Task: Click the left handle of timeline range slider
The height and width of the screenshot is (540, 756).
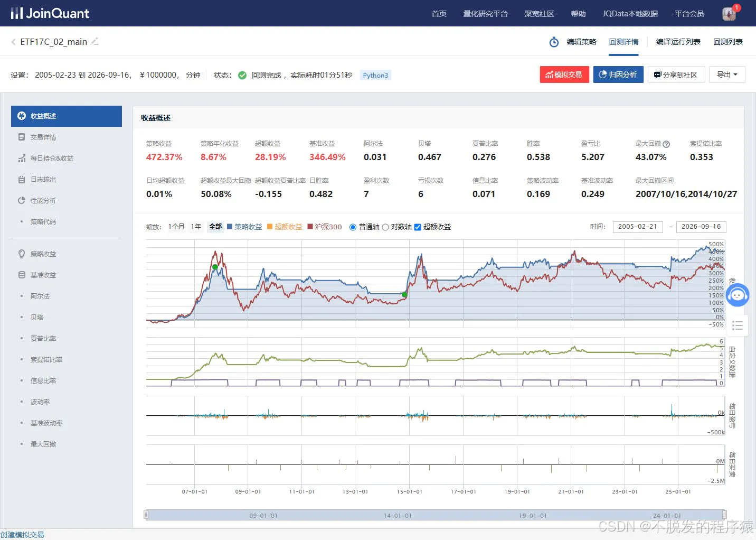Action: point(146,515)
